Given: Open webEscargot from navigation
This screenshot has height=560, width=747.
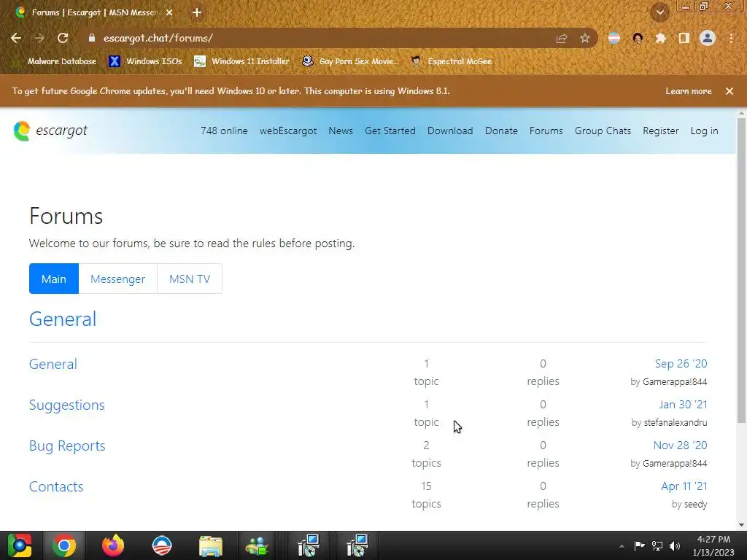Looking at the screenshot, I should [287, 131].
